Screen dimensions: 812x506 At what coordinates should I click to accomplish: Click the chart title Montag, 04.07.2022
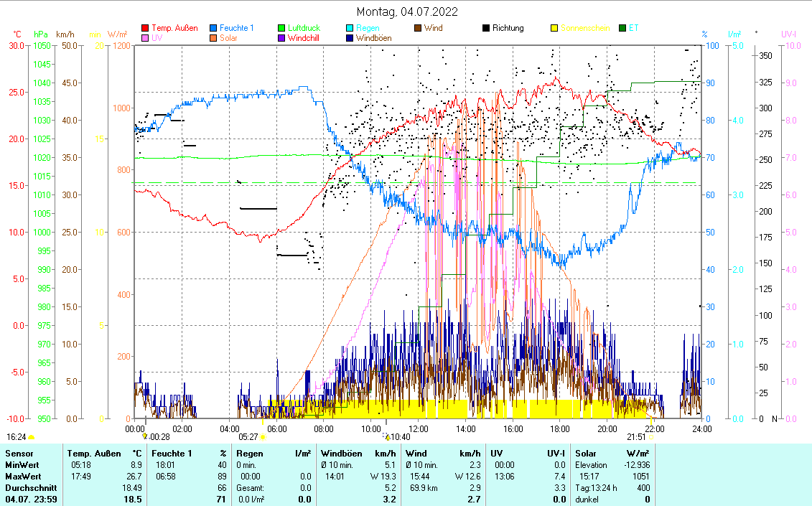pyautogui.click(x=407, y=11)
